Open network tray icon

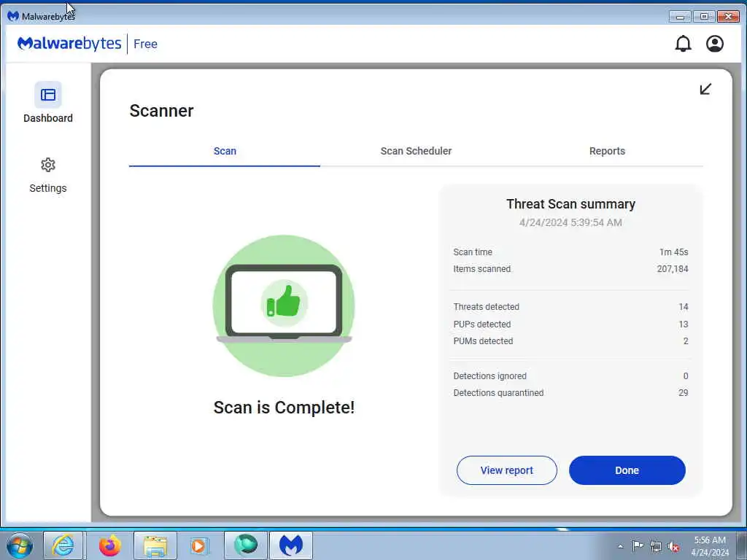coord(656,546)
